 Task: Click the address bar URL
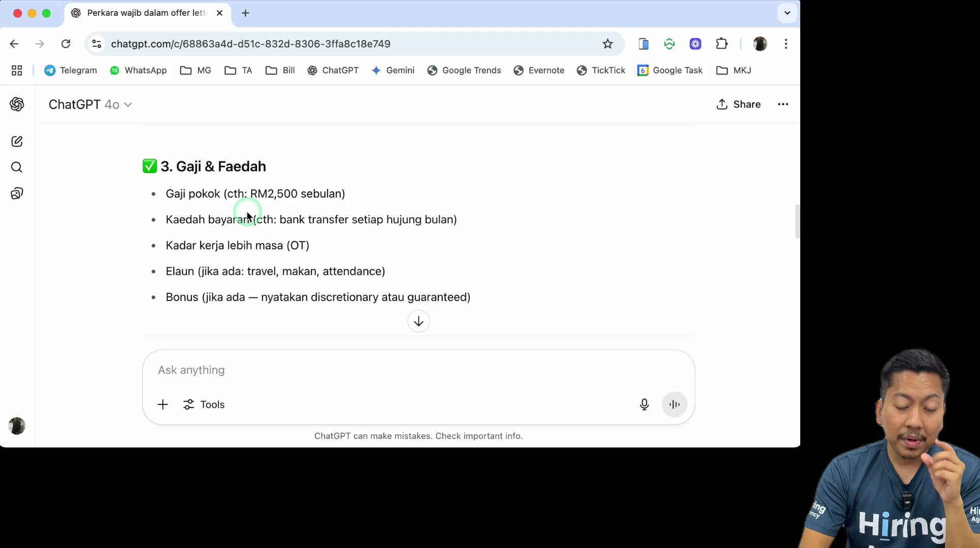click(251, 44)
